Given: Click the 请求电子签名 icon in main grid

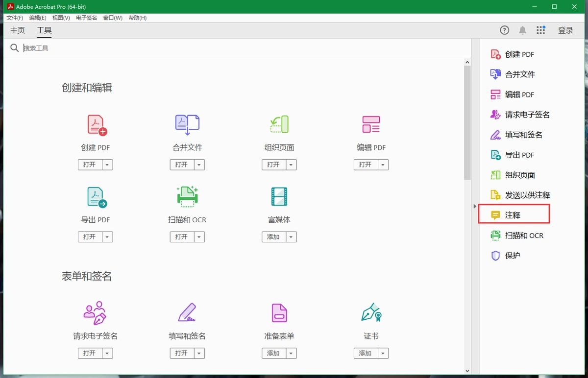Looking at the screenshot, I should (x=95, y=313).
